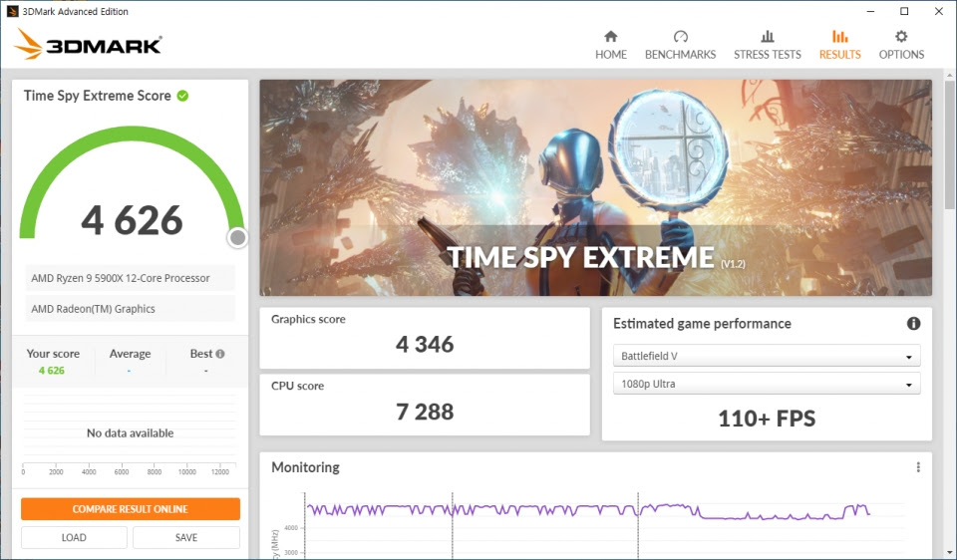Click the Time Spy Extreme banner image
This screenshot has height=560, width=957.
point(596,188)
